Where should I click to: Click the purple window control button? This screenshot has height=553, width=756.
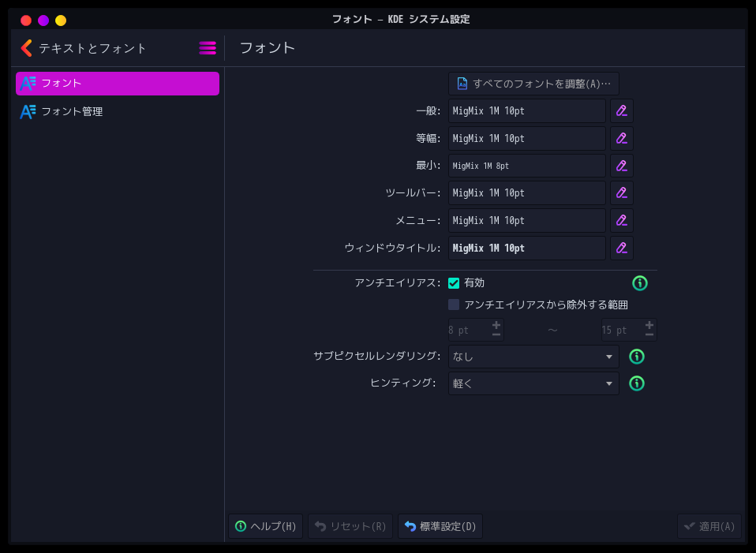point(43,21)
